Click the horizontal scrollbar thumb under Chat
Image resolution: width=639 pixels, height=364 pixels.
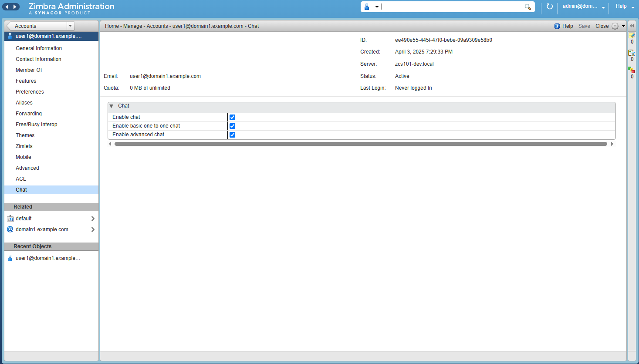pos(361,144)
